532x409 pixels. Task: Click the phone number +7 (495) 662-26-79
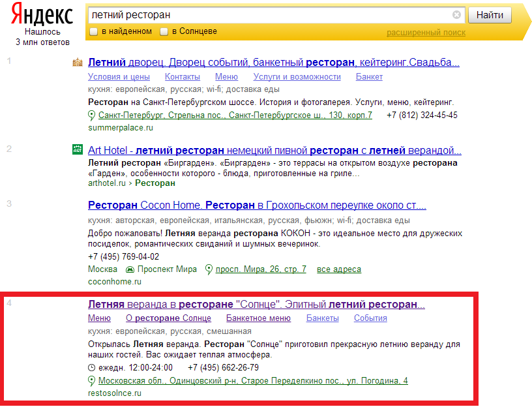pyautogui.click(x=223, y=368)
